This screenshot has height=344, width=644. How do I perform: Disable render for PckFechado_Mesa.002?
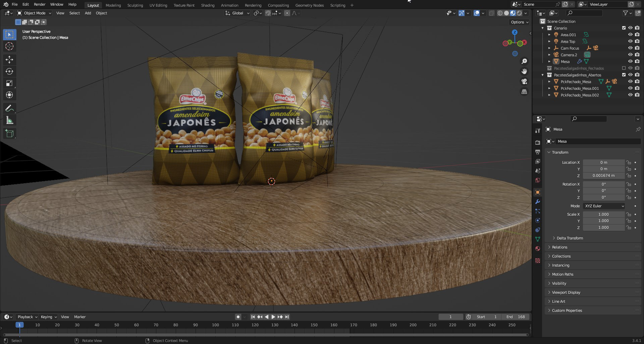(x=637, y=95)
